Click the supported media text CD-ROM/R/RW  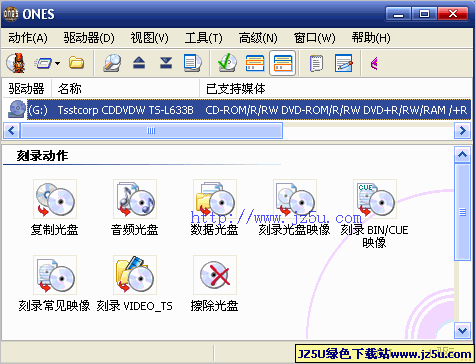tap(242, 110)
